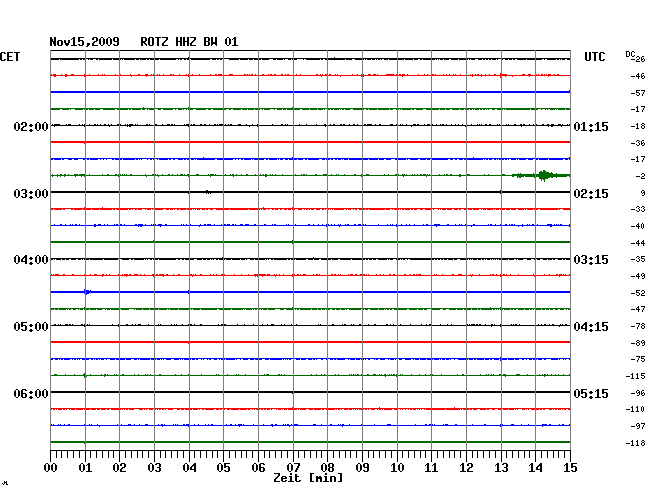Click the 12 minute axis tick label
The height and width of the screenshot is (494, 650).
(466, 467)
